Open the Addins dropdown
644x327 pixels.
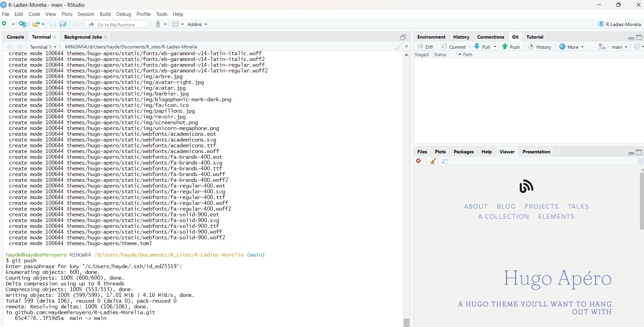[x=197, y=24]
